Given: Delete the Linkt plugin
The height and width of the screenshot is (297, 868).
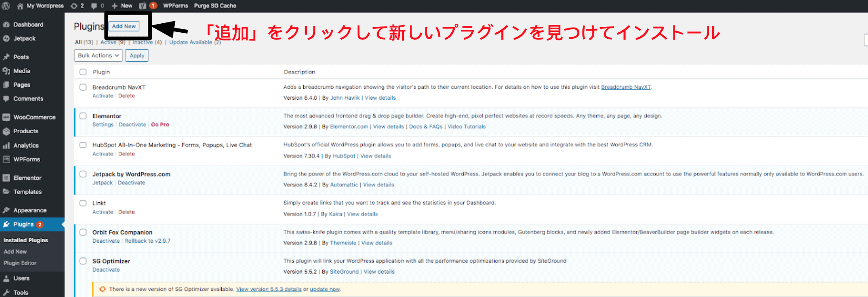Looking at the screenshot, I should pyautogui.click(x=126, y=212).
